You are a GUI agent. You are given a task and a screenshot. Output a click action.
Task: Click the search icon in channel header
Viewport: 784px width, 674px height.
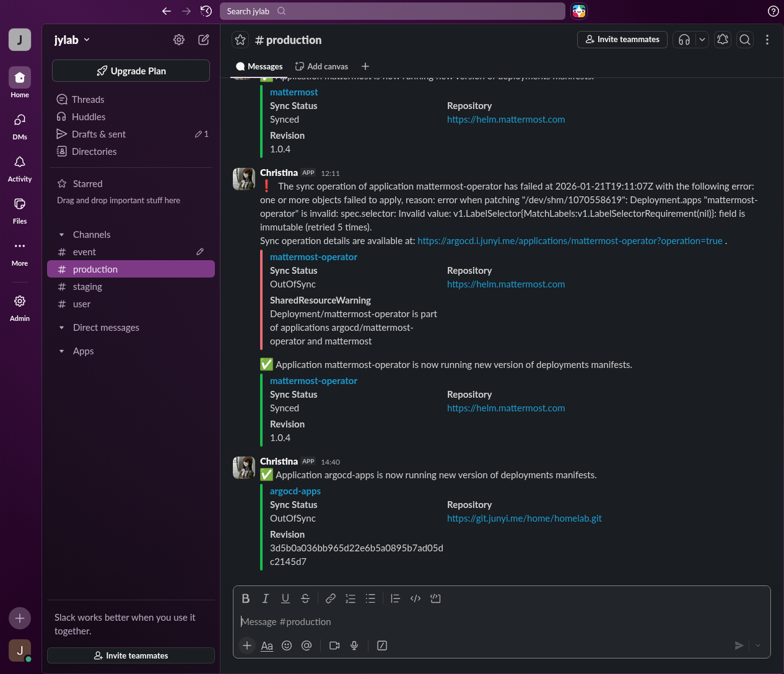pyautogui.click(x=745, y=40)
